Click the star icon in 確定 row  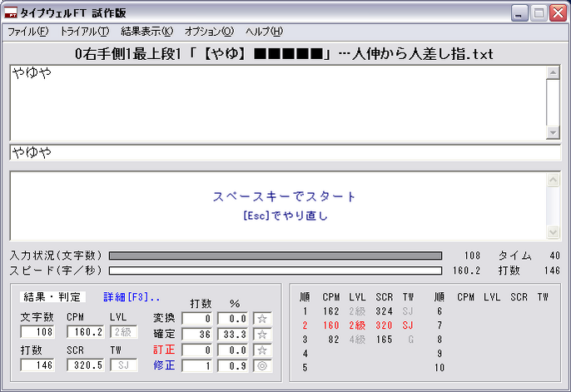[x=262, y=335]
